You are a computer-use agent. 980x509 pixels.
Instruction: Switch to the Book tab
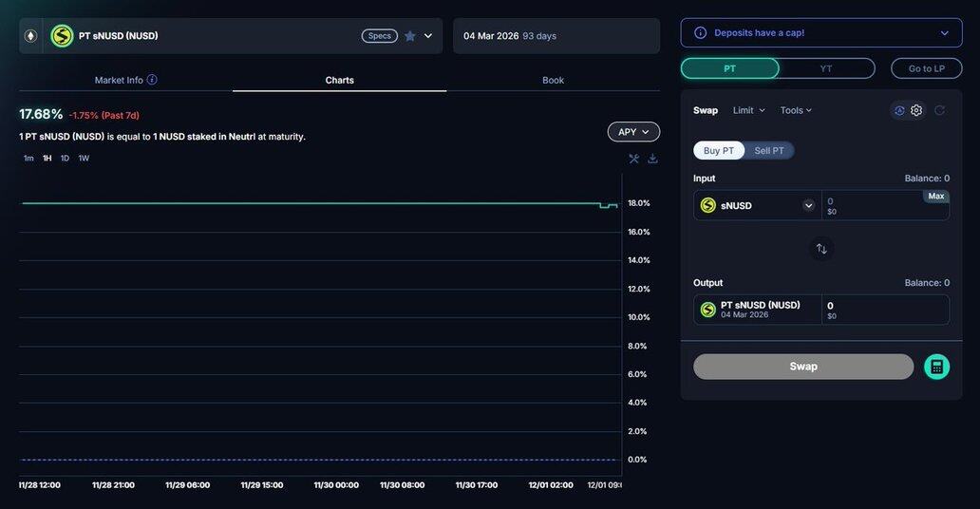point(553,80)
